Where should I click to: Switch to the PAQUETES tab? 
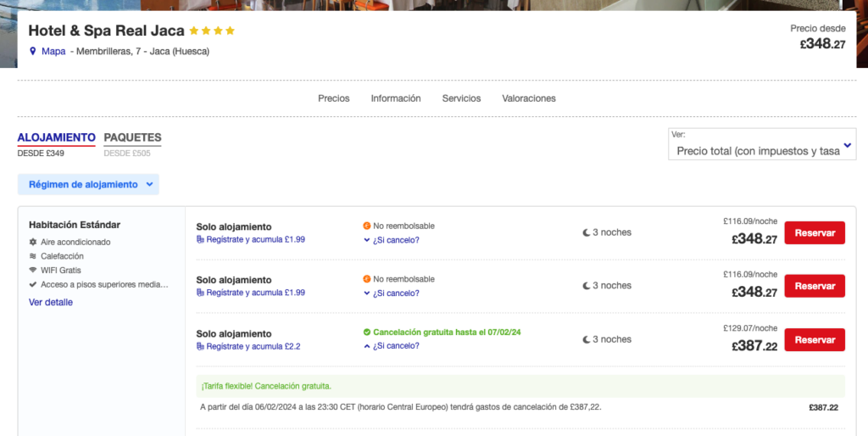[x=132, y=137]
